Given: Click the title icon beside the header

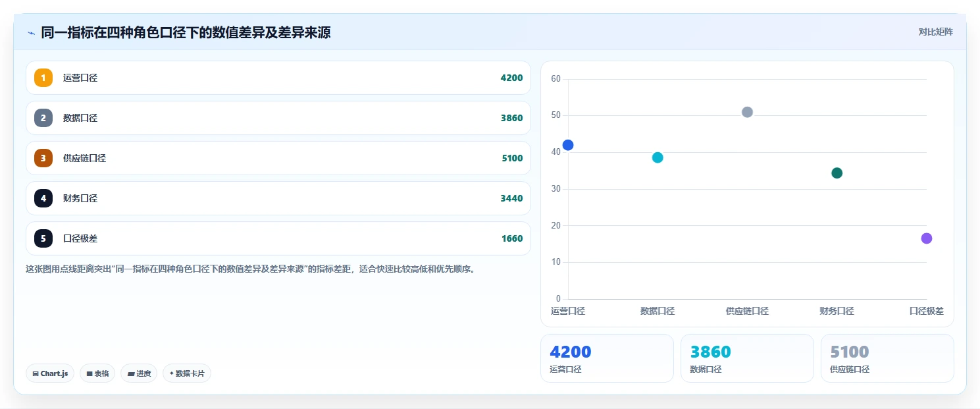Looking at the screenshot, I should click(31, 33).
